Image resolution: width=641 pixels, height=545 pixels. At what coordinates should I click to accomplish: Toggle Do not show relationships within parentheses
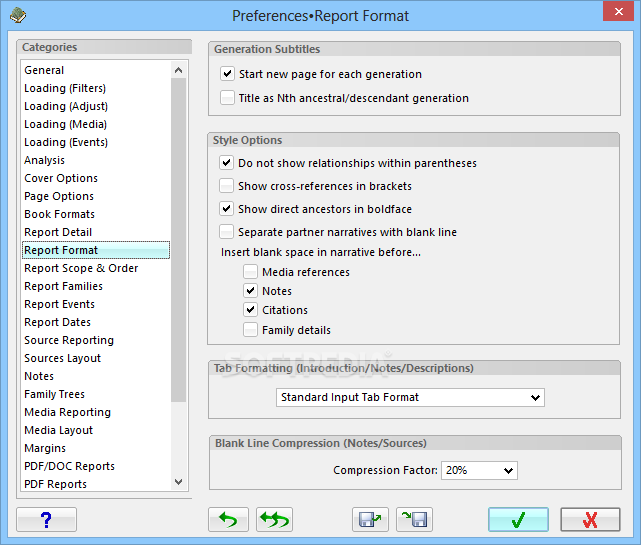pyautogui.click(x=226, y=163)
